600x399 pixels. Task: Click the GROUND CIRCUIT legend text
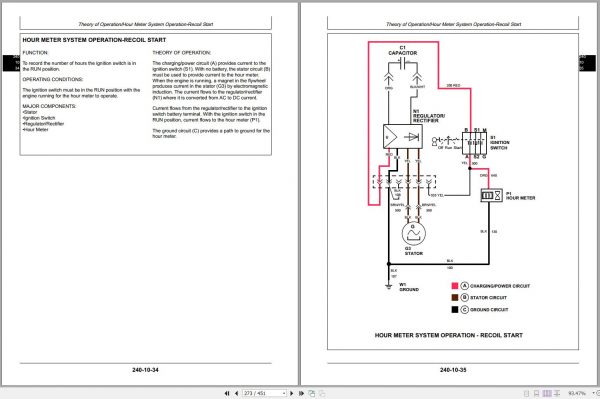489,309
